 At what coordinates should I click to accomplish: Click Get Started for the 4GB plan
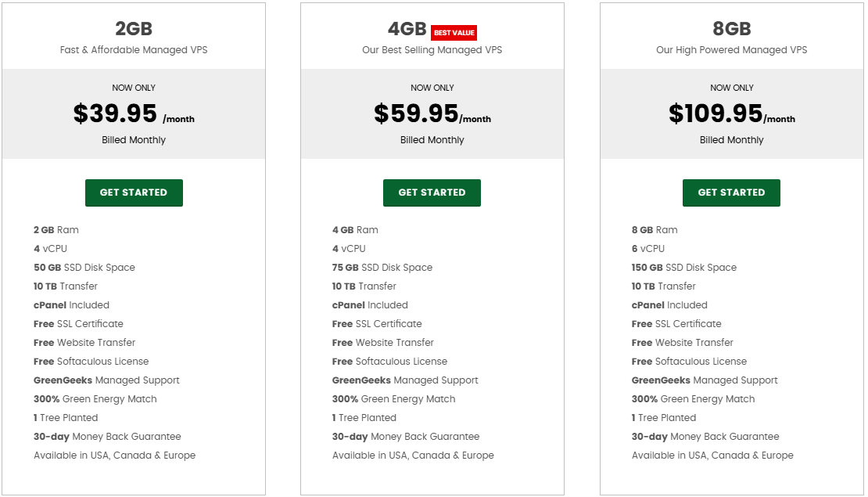[432, 193]
